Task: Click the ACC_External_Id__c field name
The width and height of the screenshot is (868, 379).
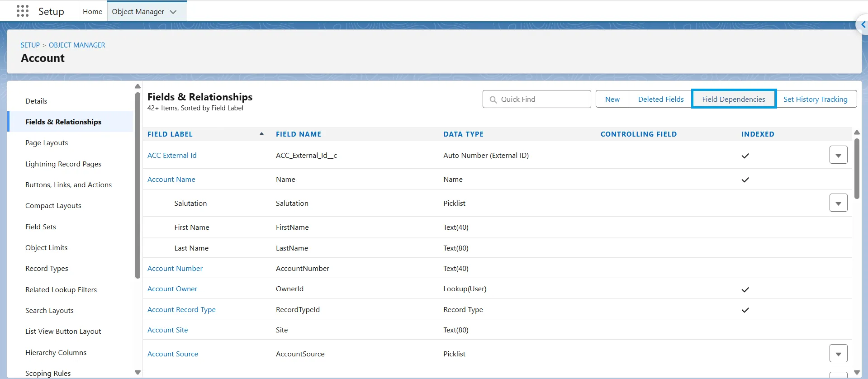Action: (306, 155)
